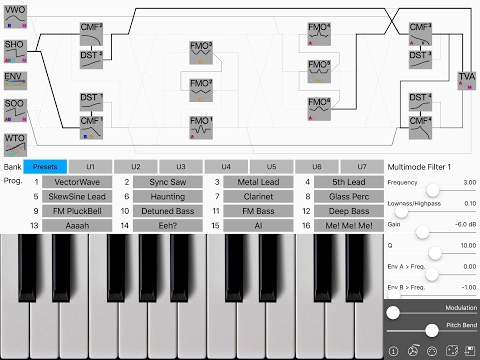
Task: Select the DST 1 distortion module
Action: (x=91, y=102)
